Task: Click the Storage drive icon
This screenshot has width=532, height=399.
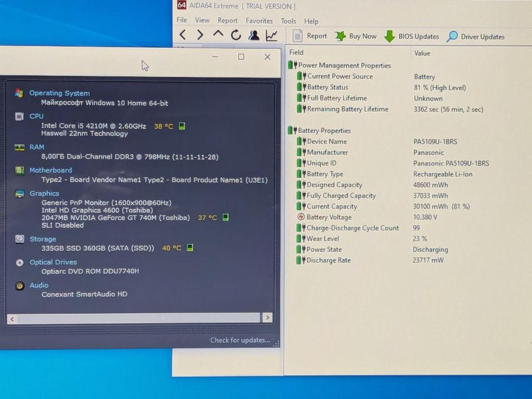Action: [20, 239]
